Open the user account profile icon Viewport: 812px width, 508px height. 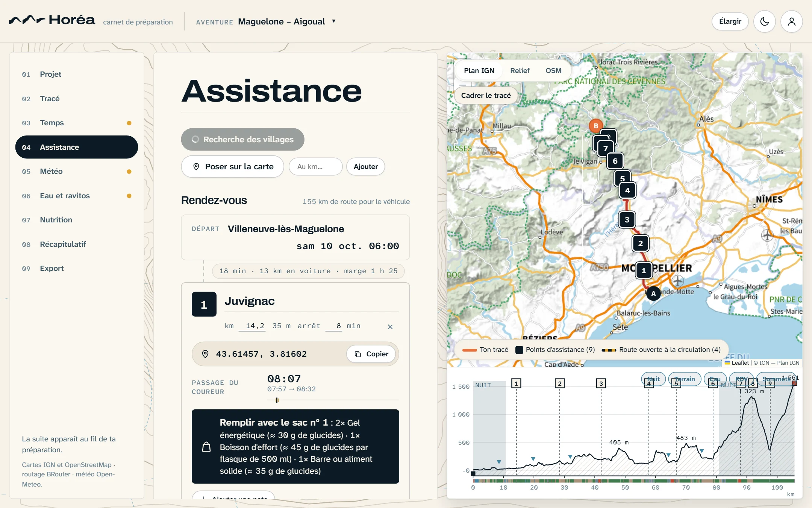click(x=791, y=21)
